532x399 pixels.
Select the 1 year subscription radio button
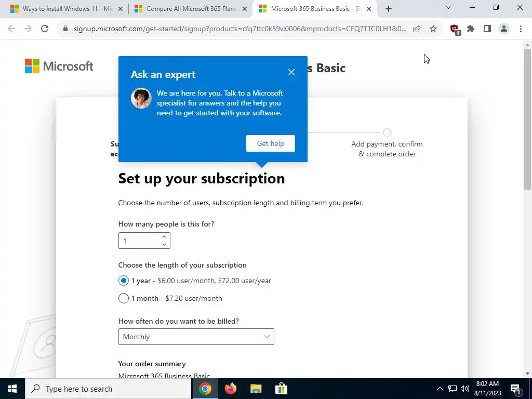pos(124,281)
